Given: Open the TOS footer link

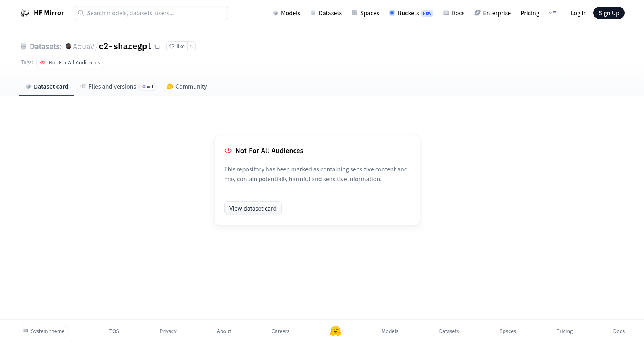Looking at the screenshot, I should pos(114,331).
